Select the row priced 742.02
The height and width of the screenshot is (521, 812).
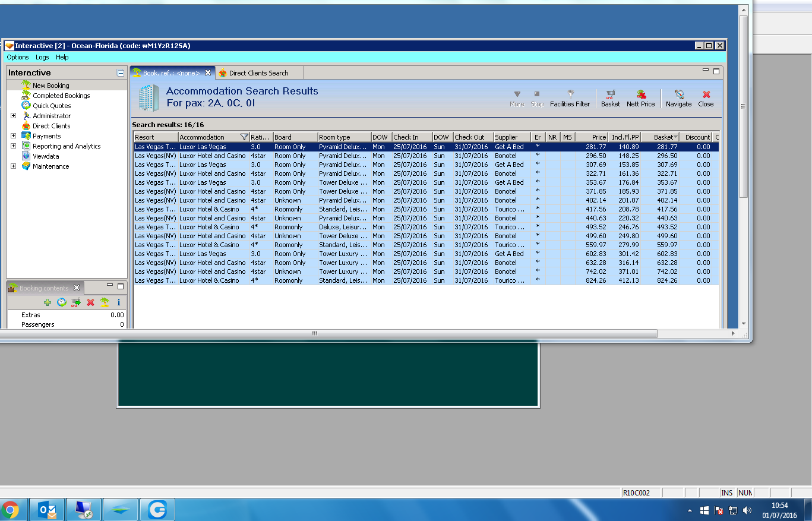click(x=426, y=271)
